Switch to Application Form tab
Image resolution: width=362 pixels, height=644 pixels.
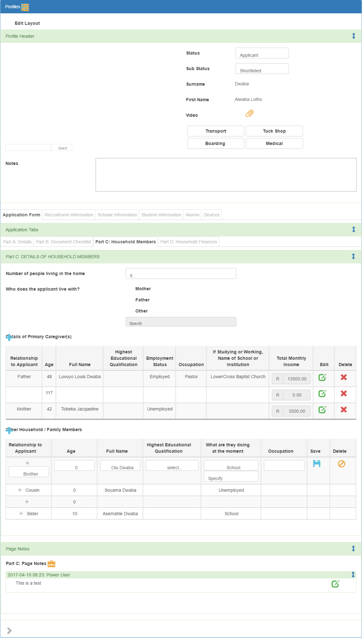(x=21, y=215)
